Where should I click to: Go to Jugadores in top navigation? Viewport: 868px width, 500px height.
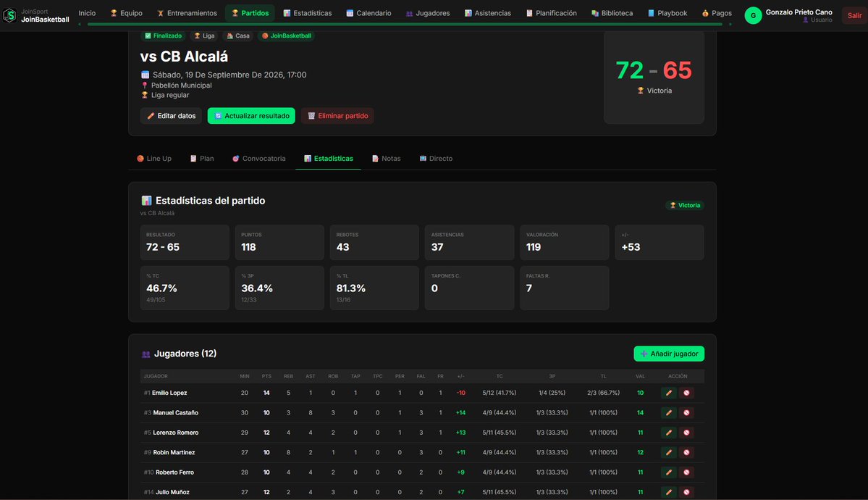pyautogui.click(x=427, y=13)
